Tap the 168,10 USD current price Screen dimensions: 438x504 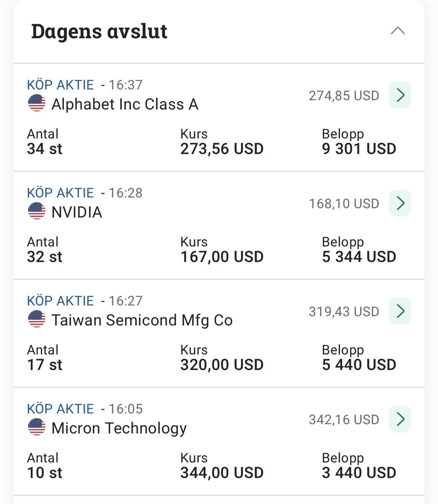pos(344,204)
